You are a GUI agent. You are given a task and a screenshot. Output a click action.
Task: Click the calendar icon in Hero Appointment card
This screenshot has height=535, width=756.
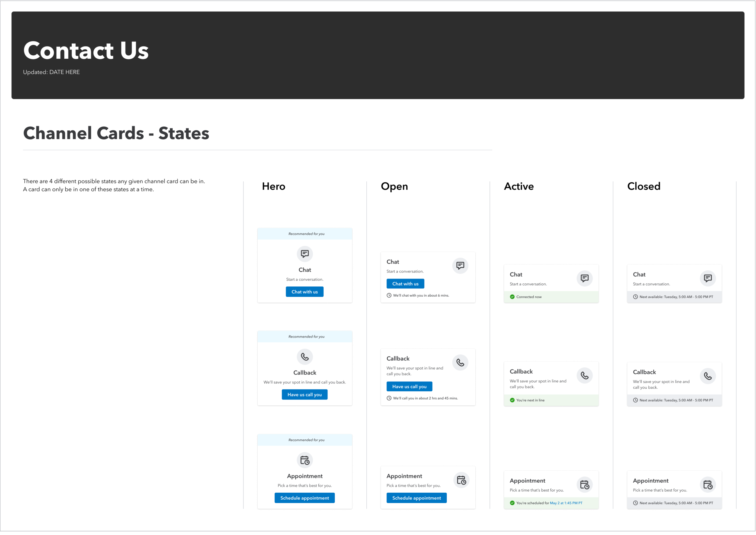305,460
